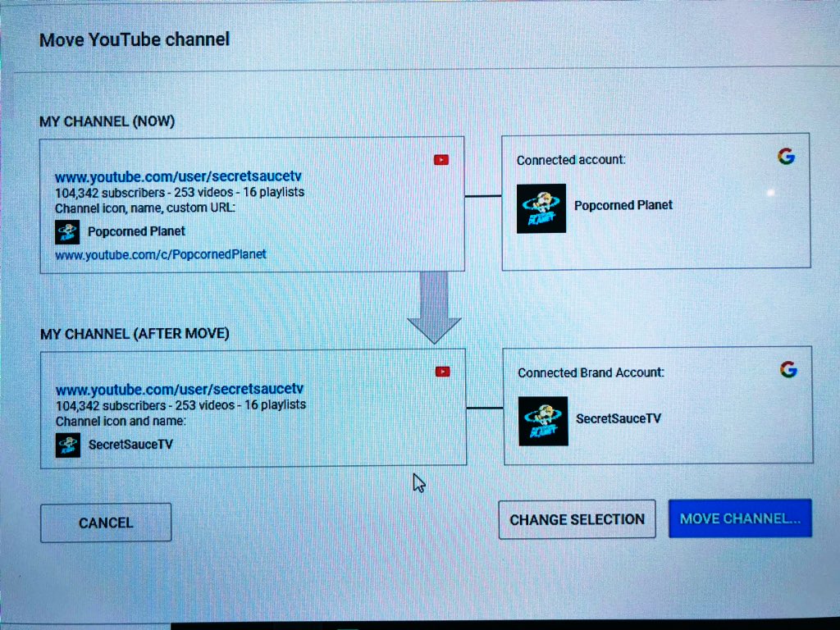Image resolution: width=840 pixels, height=630 pixels.
Task: Open the www.youtube.com/c/PopcornedPlanet custom URL link
Action: (160, 254)
